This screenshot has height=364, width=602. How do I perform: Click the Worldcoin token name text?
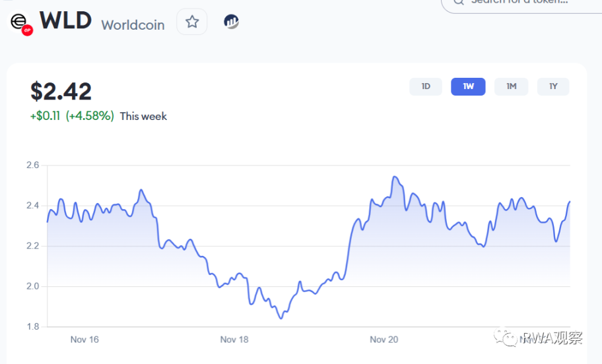(x=133, y=25)
